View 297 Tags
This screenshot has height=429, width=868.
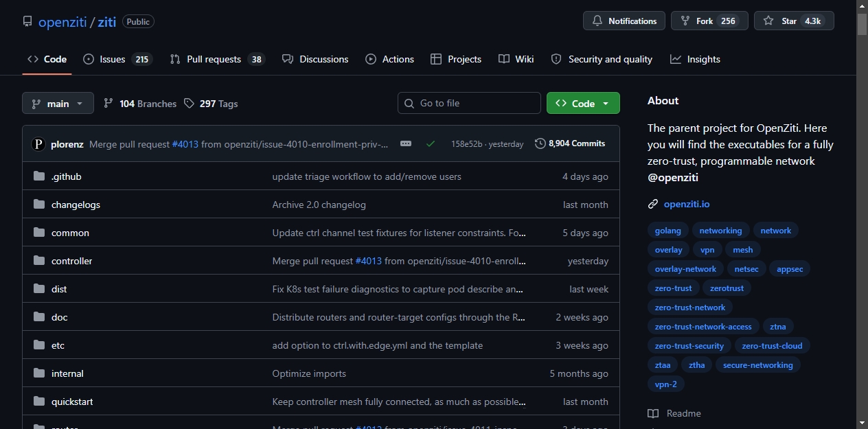211,104
